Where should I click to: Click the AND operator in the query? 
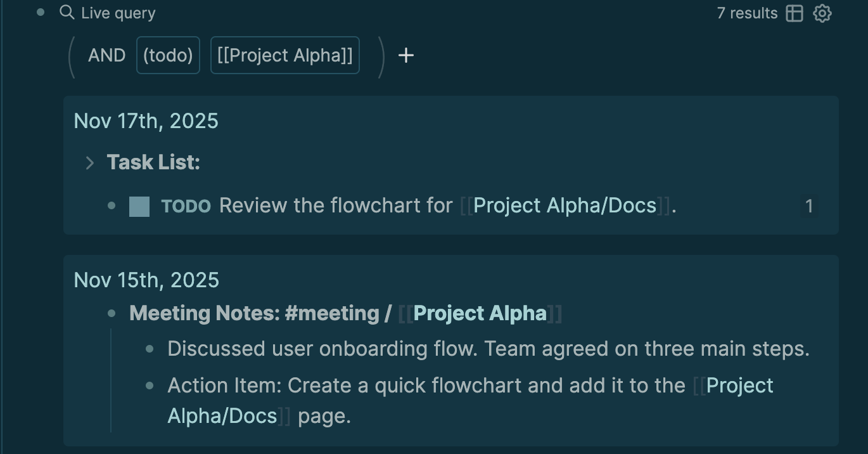pos(106,56)
